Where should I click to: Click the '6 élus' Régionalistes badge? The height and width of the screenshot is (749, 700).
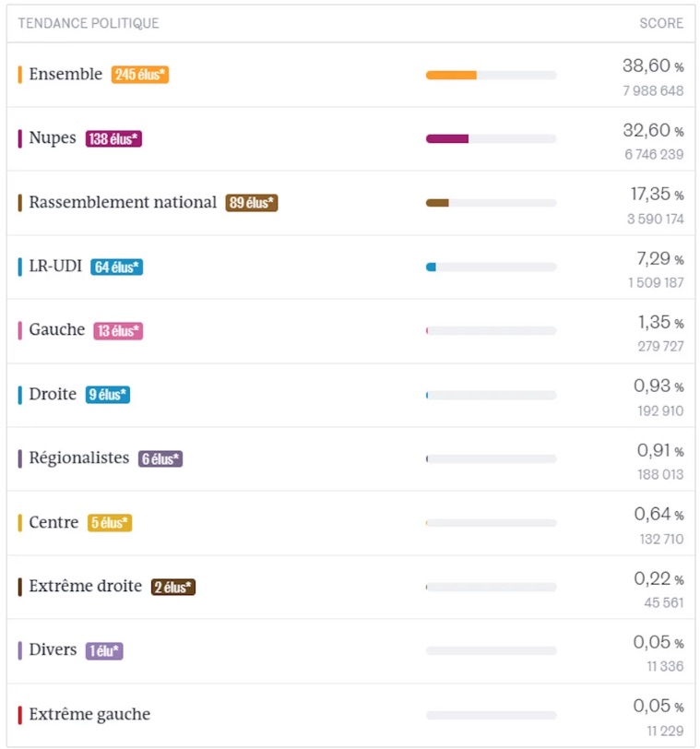(160, 458)
